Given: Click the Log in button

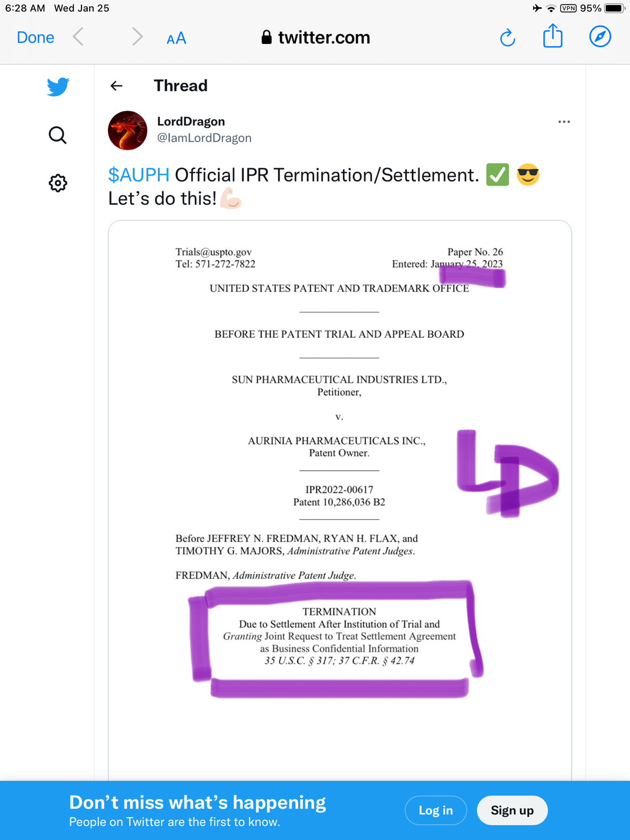Looking at the screenshot, I should point(435,810).
